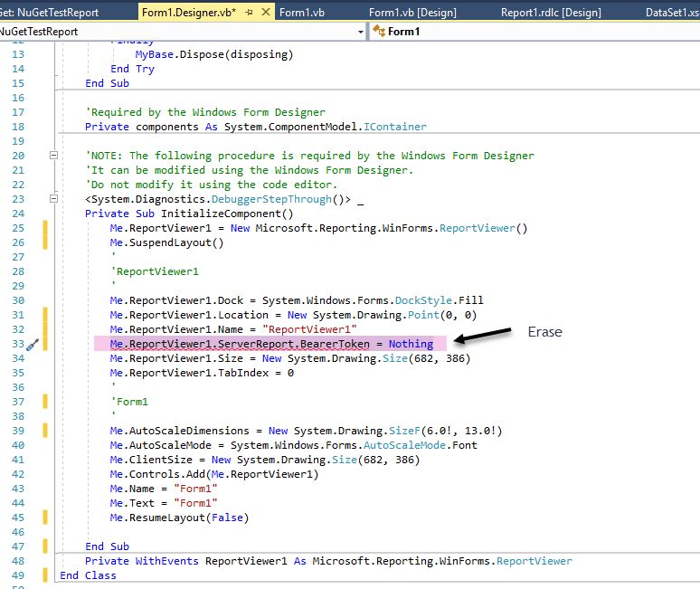Click 'End Try' on line 14

[132, 69]
